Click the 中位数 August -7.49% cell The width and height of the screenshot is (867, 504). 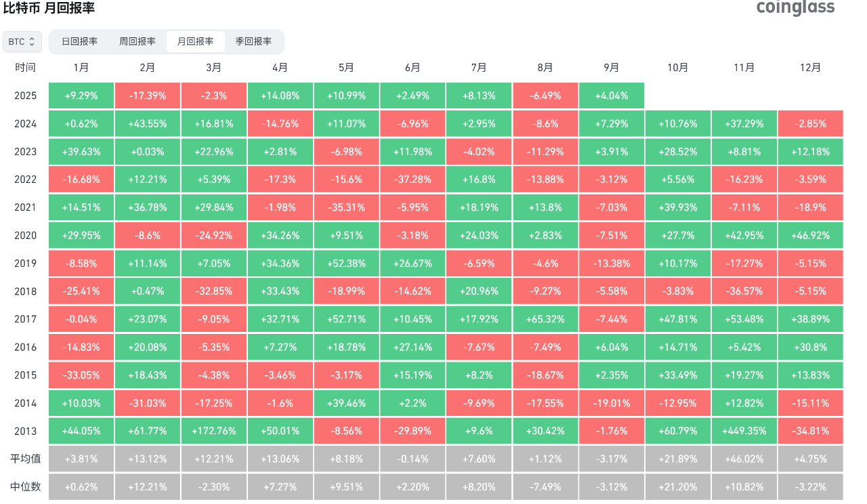click(545, 486)
